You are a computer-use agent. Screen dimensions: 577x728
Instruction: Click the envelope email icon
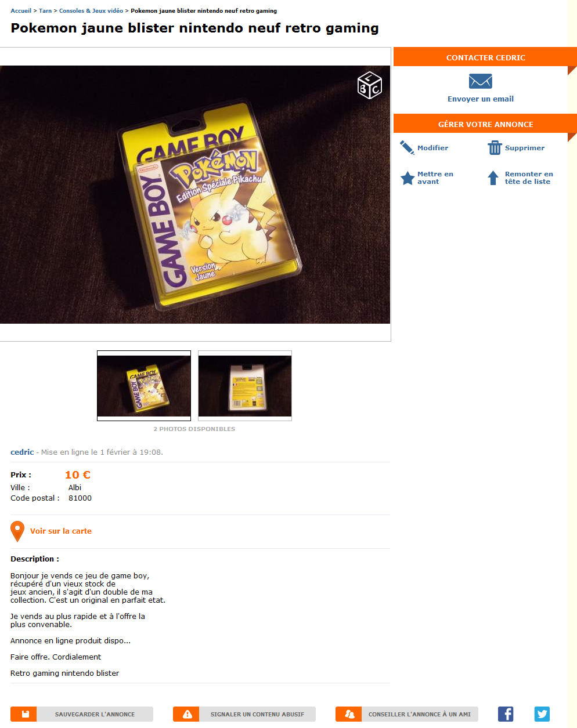point(480,81)
